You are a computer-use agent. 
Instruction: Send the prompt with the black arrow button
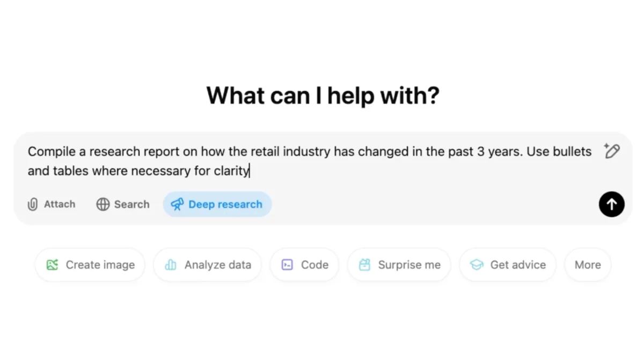coord(611,204)
